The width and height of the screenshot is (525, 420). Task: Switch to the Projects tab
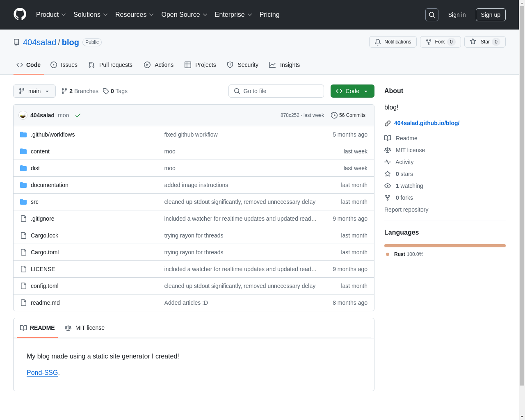(200, 65)
